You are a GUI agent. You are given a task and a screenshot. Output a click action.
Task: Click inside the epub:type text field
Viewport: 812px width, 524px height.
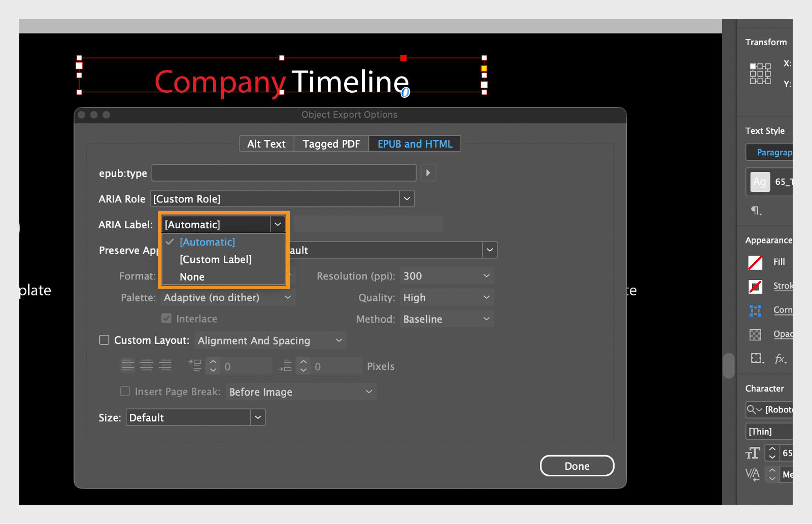point(283,172)
